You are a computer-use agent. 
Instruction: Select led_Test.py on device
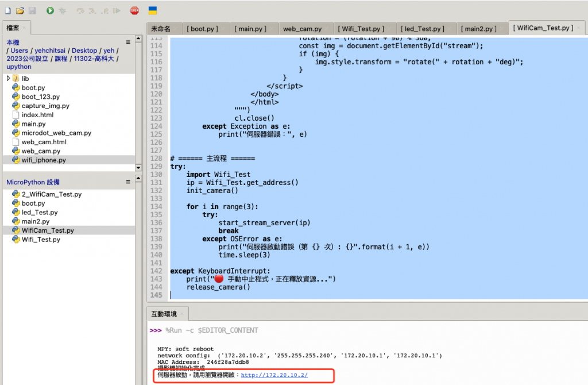tap(40, 213)
